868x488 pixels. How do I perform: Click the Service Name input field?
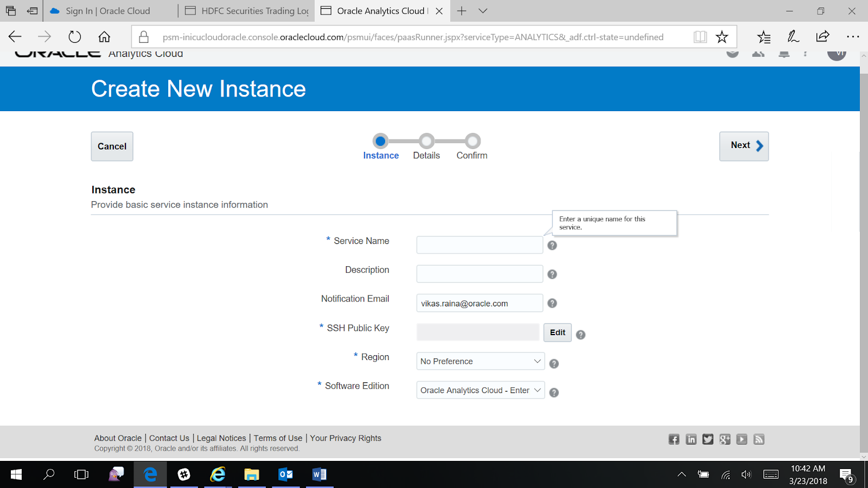[x=480, y=245]
